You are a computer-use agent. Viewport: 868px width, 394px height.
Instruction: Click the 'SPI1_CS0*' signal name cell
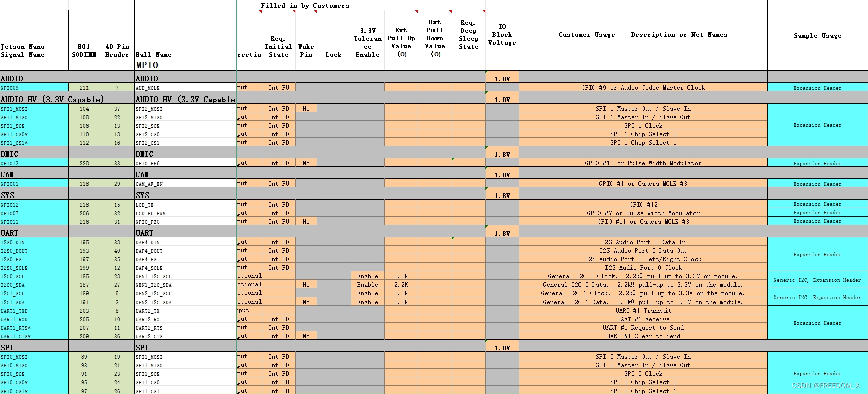click(34, 134)
